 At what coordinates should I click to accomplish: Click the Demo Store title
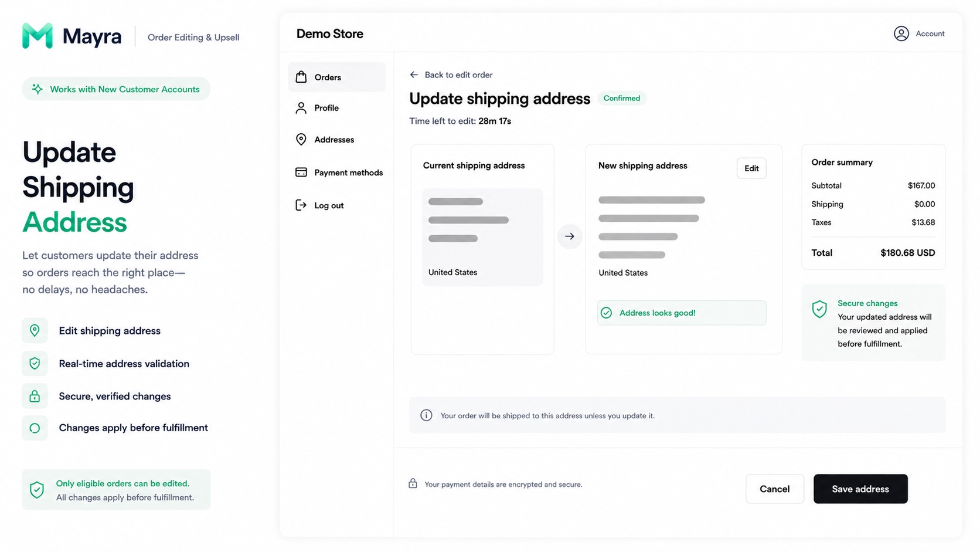[x=329, y=33]
